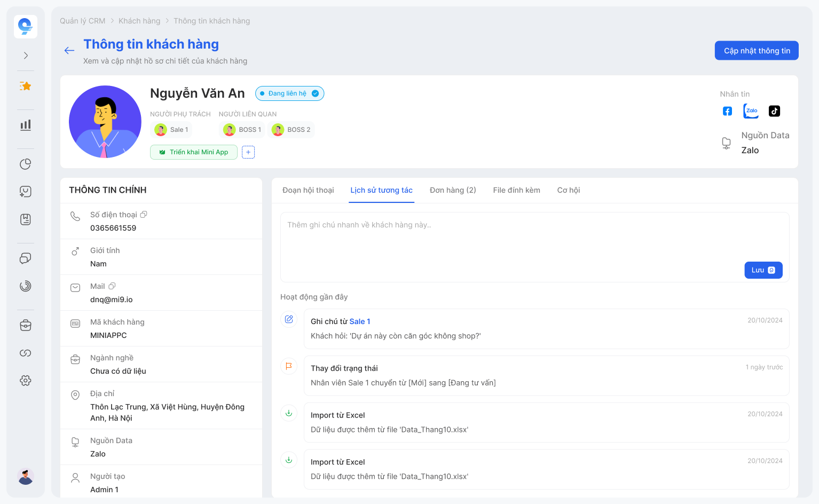Open the 'Đơn hàng (2)' tab
819x504 pixels.
click(453, 191)
